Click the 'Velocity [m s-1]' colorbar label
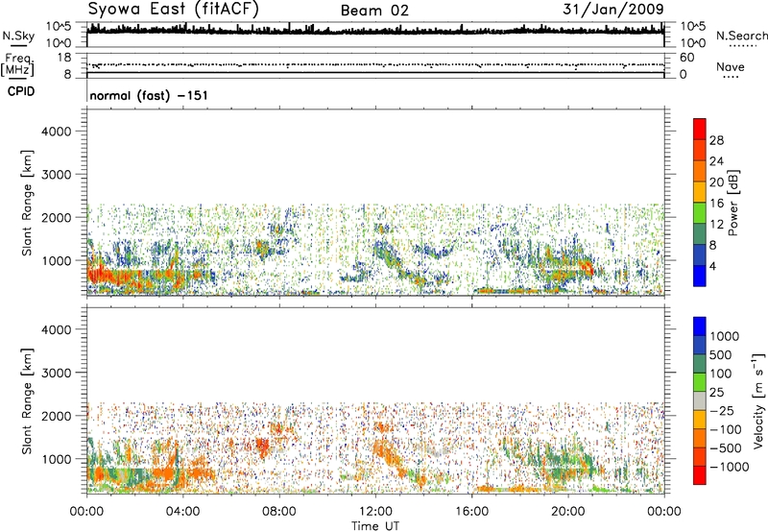Screen dimensions: 768x532 coord(758,400)
